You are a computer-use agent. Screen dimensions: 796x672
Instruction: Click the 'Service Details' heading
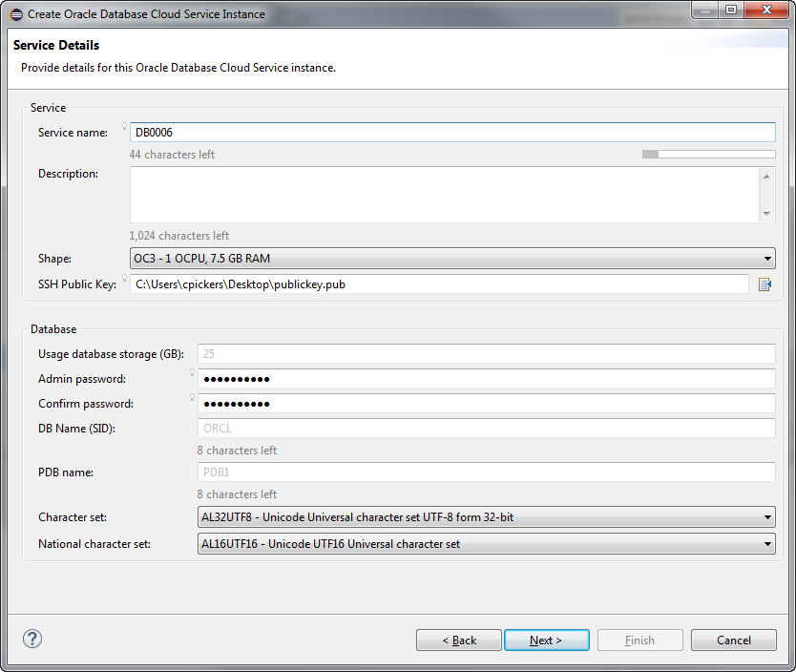point(56,45)
